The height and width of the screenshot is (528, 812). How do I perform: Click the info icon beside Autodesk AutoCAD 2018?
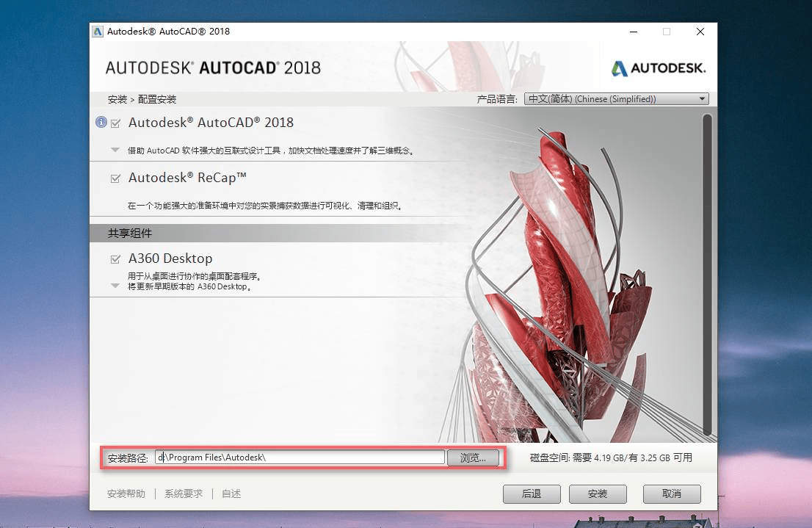click(x=101, y=122)
